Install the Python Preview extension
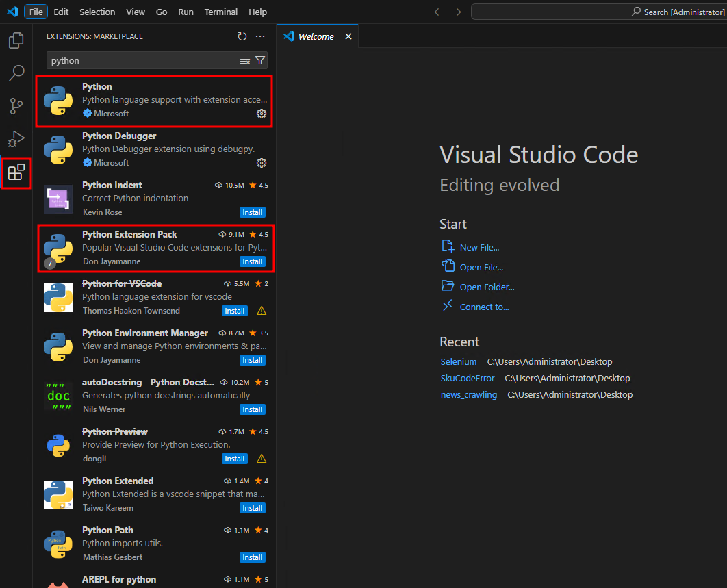 click(235, 459)
